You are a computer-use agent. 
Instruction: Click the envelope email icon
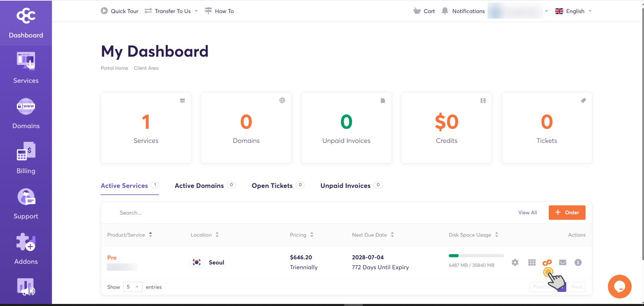(x=563, y=263)
